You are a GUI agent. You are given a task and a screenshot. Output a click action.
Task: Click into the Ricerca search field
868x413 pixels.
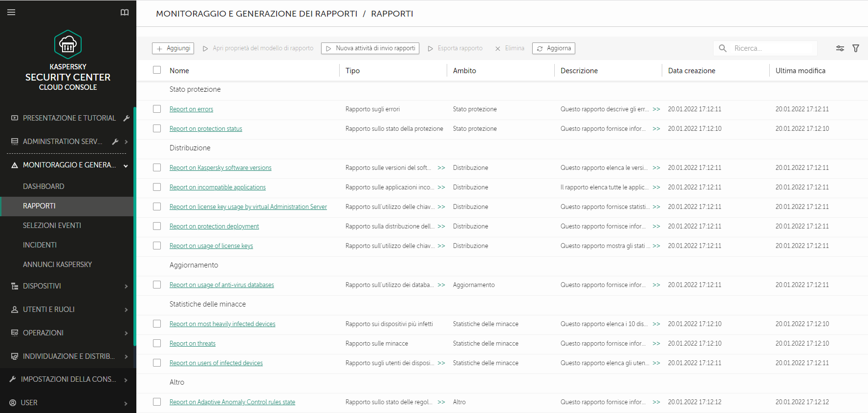pyautogui.click(x=772, y=48)
